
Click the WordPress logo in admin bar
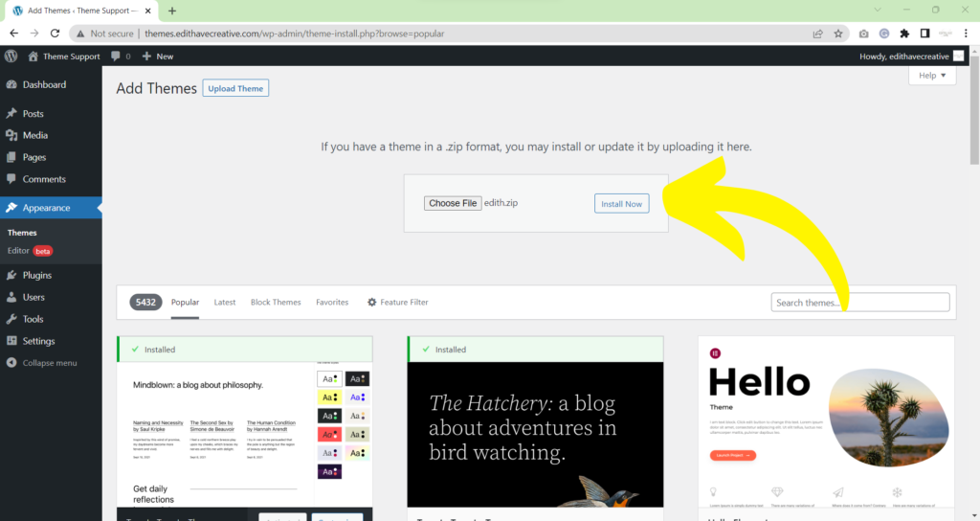(11, 57)
